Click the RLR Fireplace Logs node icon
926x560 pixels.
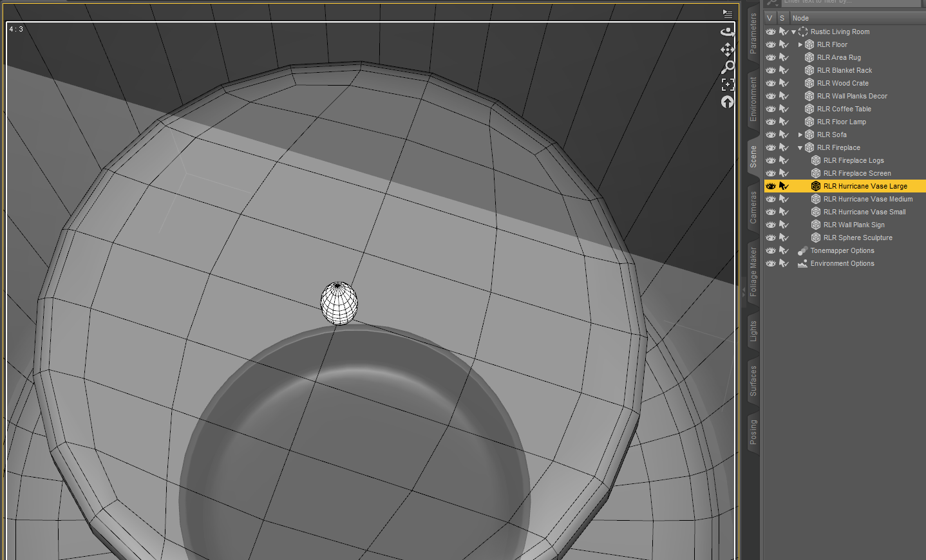[x=816, y=160]
